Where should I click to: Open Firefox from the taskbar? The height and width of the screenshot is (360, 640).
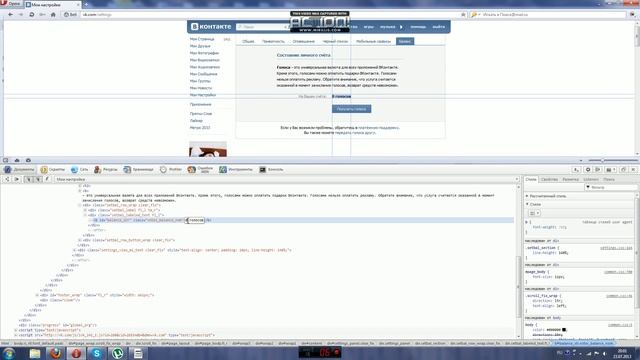click(x=56, y=353)
